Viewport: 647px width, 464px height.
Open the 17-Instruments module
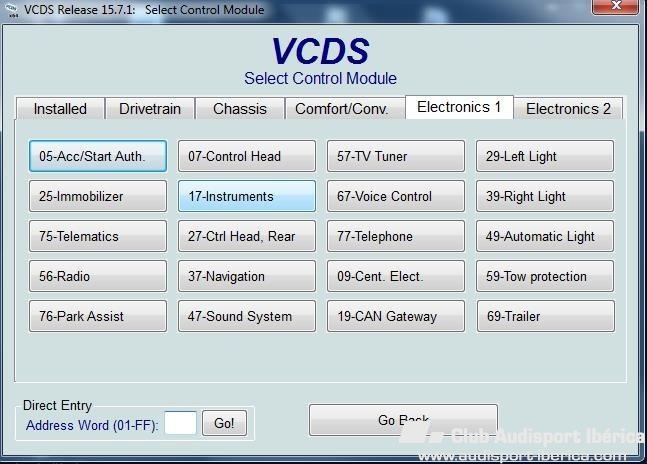247,196
